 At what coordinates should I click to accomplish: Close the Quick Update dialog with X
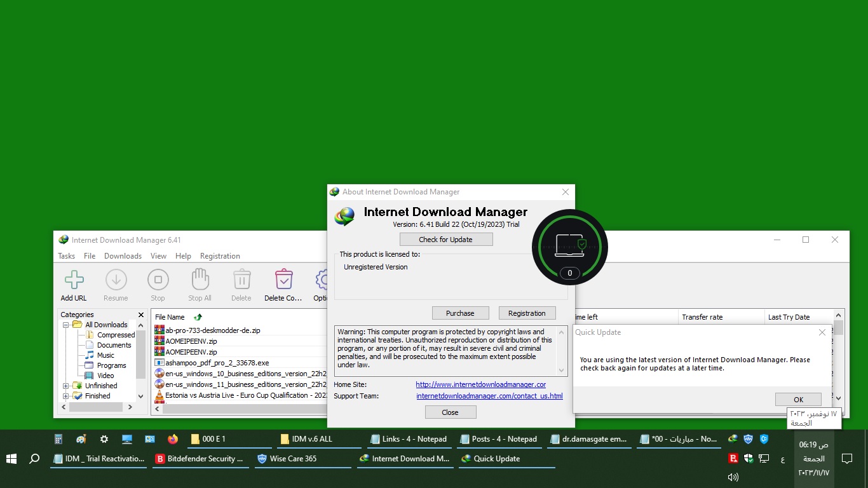click(x=822, y=332)
